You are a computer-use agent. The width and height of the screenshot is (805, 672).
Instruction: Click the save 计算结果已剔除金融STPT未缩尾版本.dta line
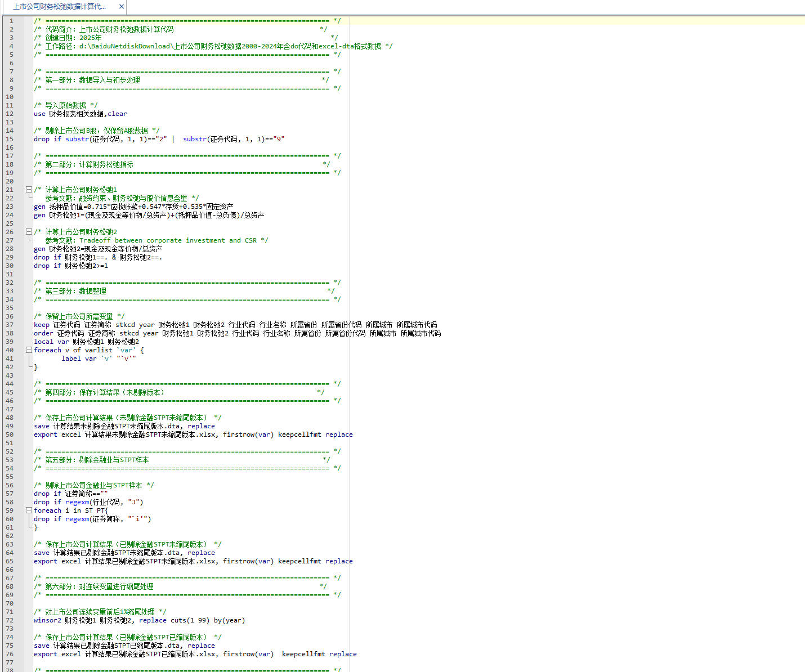point(124,553)
